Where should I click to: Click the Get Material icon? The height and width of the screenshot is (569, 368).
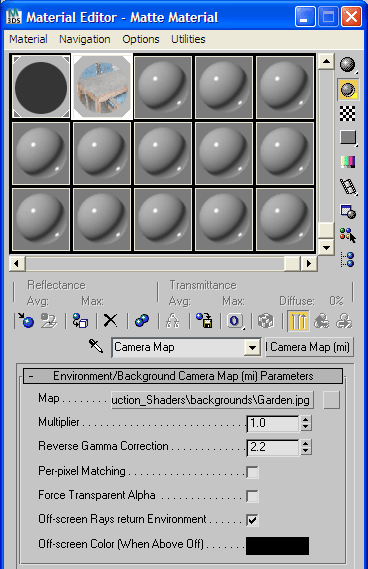coord(26,321)
